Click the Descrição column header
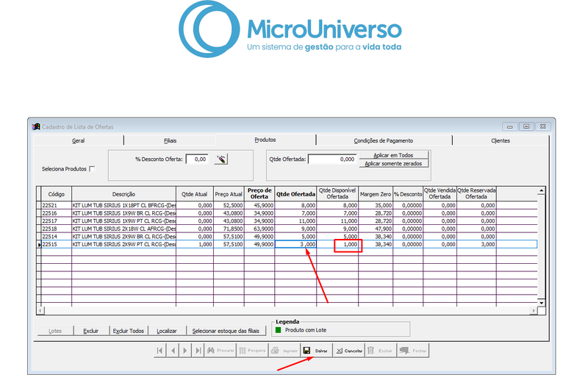 123,194
